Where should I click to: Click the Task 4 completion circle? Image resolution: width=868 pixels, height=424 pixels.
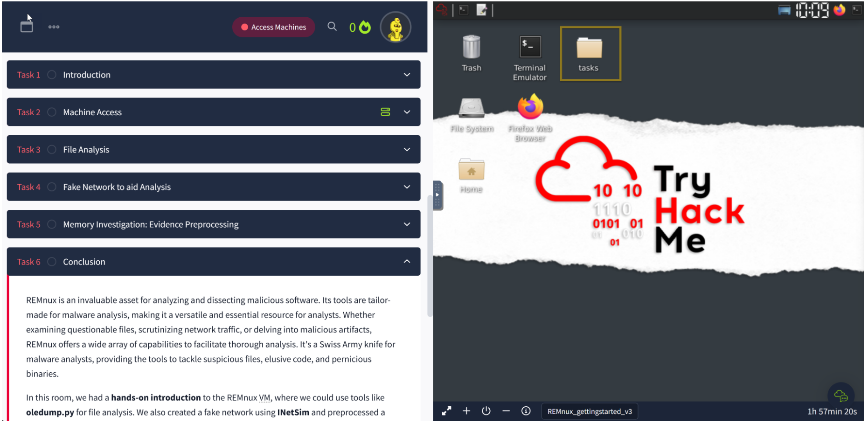[52, 187]
